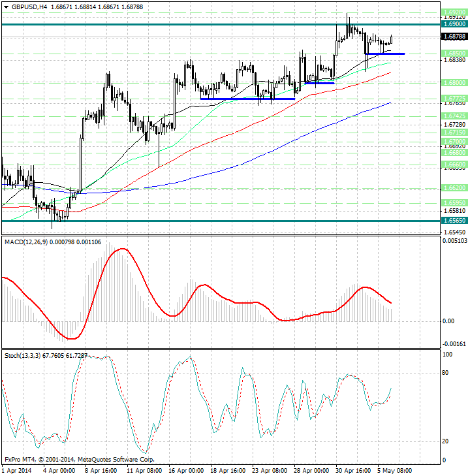Click the 1.66200 price level label
The width and height of the screenshot is (468, 476).
(x=453, y=187)
